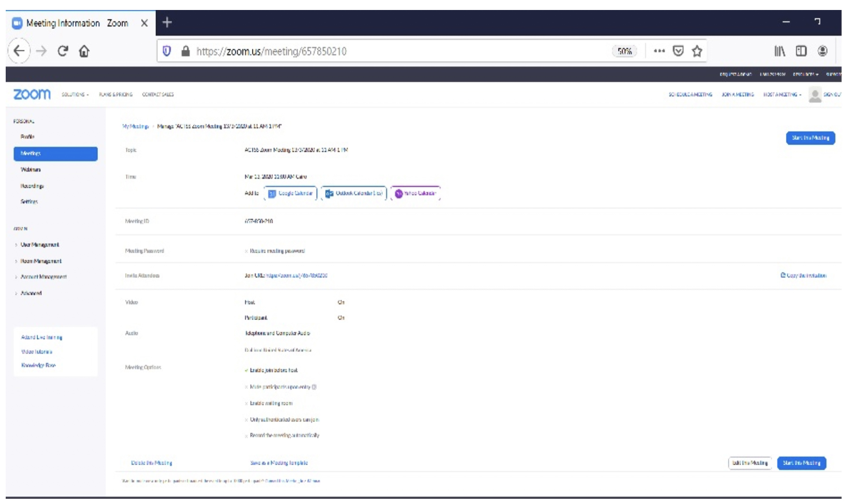Click the Require meeting password option
The width and height of the screenshot is (852, 504).
coord(275,251)
